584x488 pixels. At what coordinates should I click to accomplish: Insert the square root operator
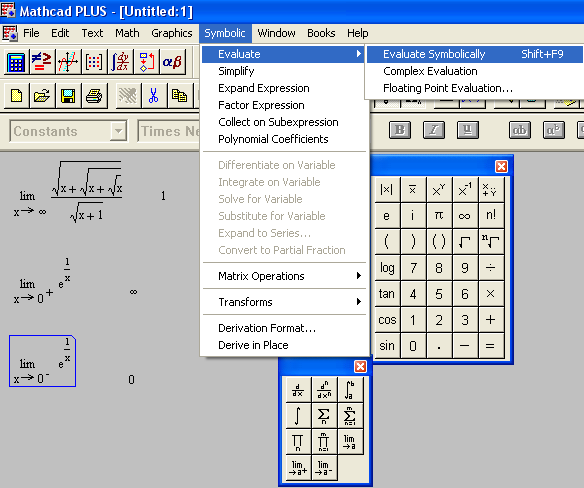pos(464,242)
